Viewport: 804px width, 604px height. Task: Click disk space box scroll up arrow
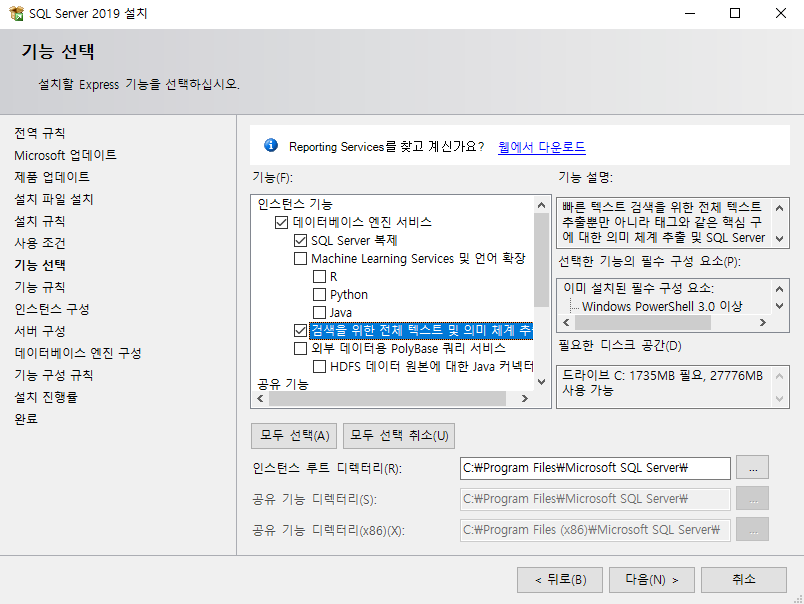pos(779,376)
